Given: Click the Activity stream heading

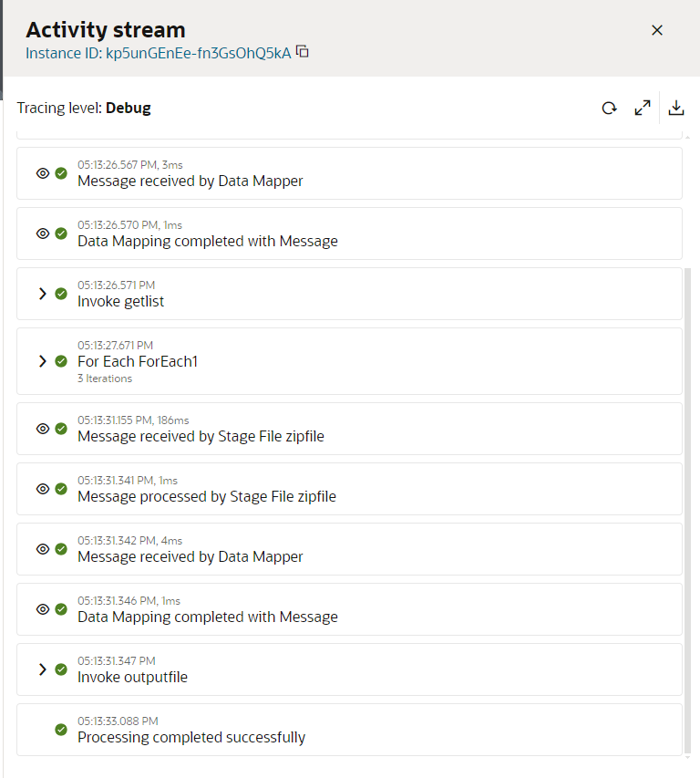Looking at the screenshot, I should coord(106,30).
